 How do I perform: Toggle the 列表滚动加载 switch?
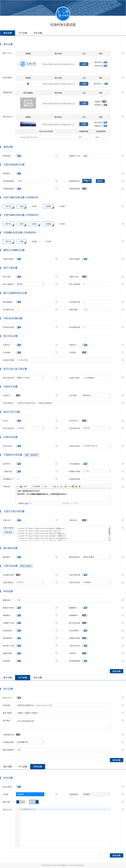(19, 327)
